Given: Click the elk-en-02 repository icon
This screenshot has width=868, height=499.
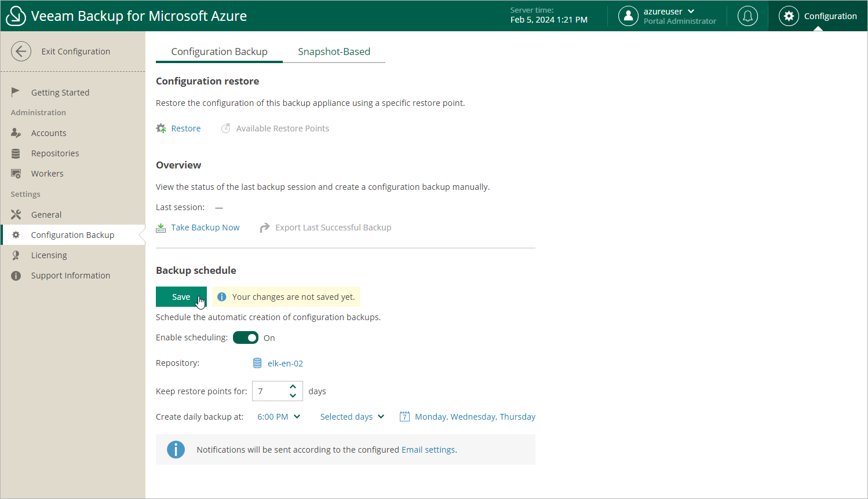Looking at the screenshot, I should coord(257,364).
